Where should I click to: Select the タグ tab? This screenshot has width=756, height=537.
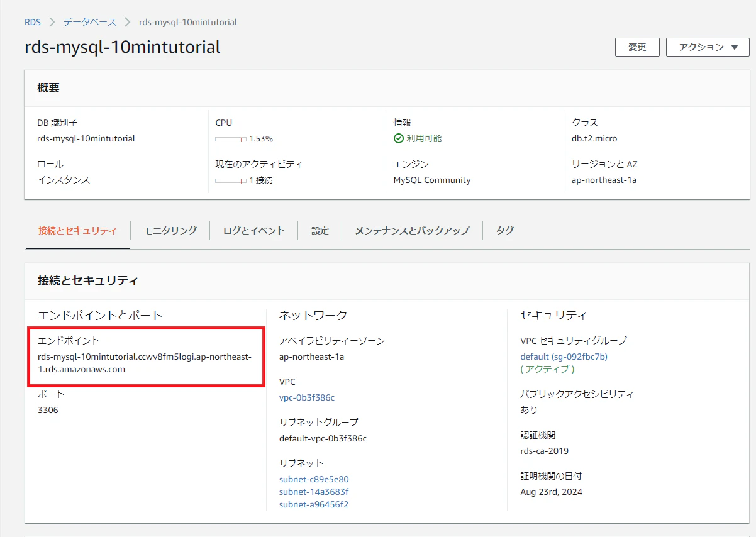(x=504, y=231)
